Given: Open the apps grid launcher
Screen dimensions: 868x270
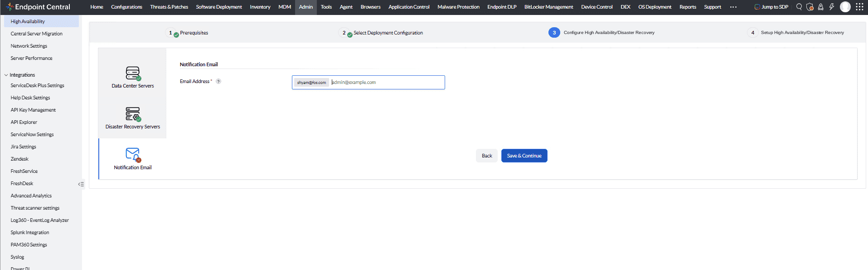Looking at the screenshot, I should [x=859, y=7].
